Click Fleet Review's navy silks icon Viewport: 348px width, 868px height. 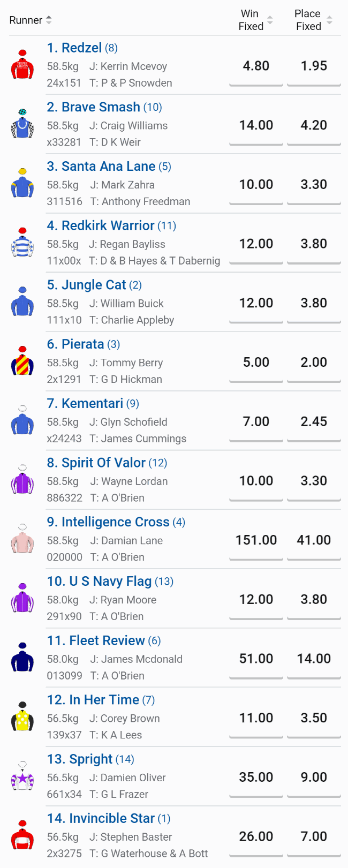point(22,658)
